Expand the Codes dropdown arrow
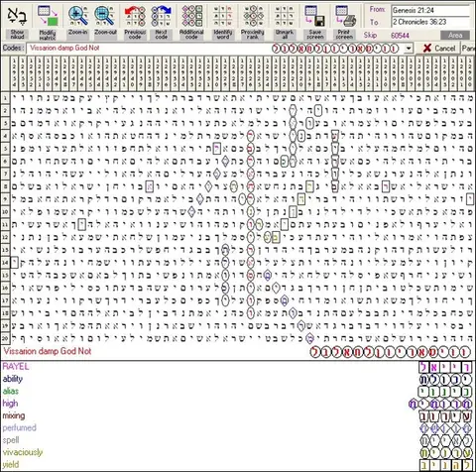Screen dimensions: 476x472 pos(409,49)
